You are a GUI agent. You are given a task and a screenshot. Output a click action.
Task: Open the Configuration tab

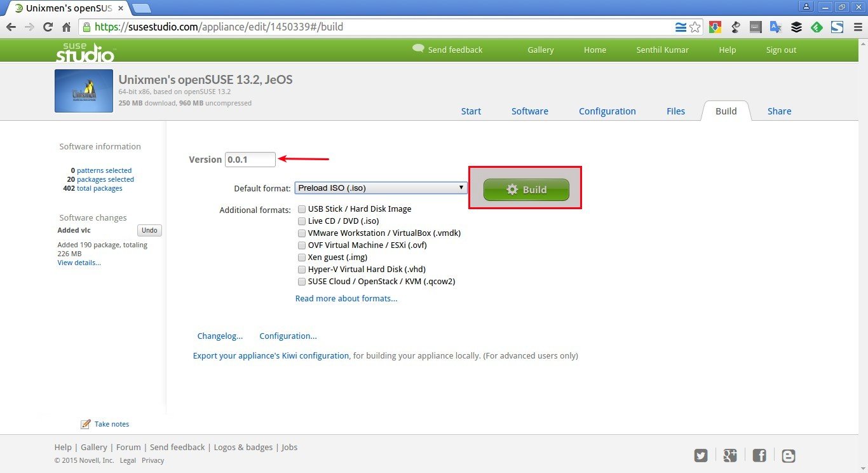click(607, 111)
